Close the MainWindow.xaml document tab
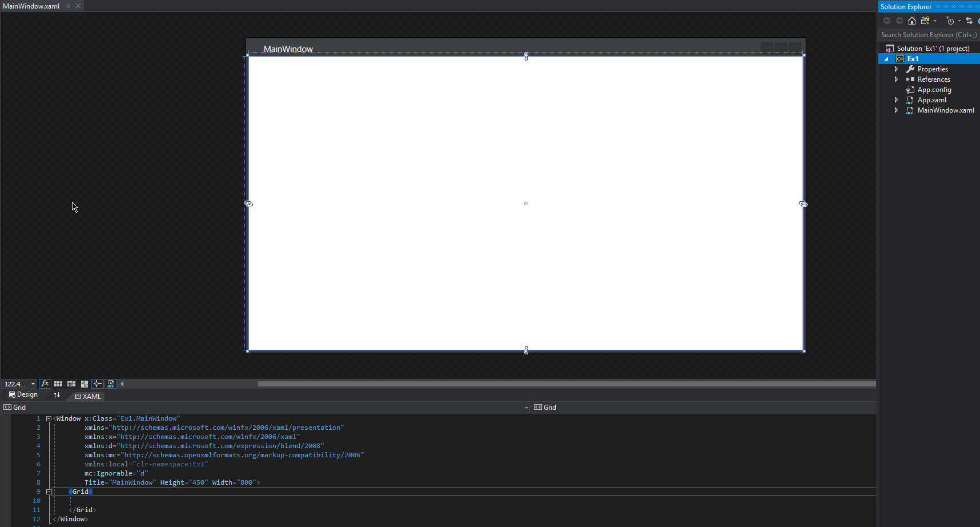980x527 pixels. pyautogui.click(x=78, y=6)
